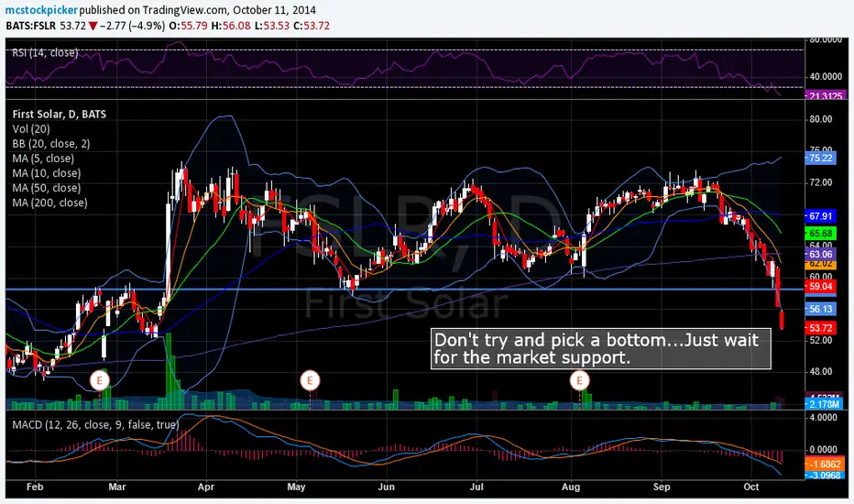This screenshot has height=504, width=854.
Task: Select the MA (50, close) indicator label
Action: click(x=47, y=188)
